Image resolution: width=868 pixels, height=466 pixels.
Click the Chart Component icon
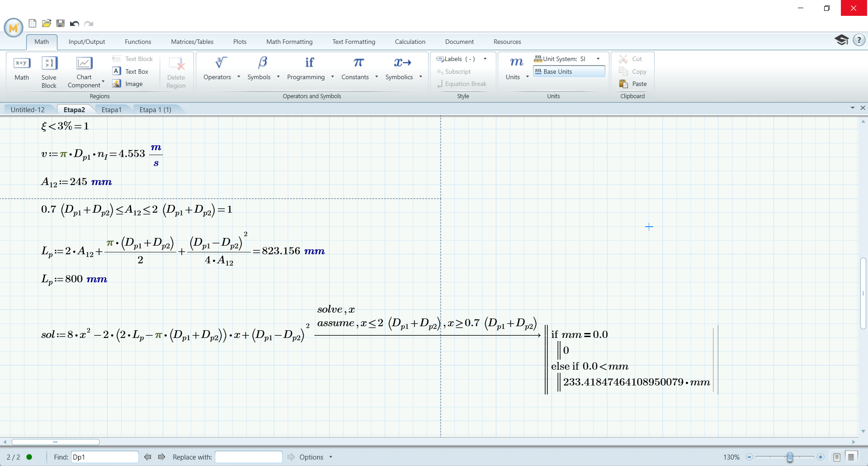point(84,63)
